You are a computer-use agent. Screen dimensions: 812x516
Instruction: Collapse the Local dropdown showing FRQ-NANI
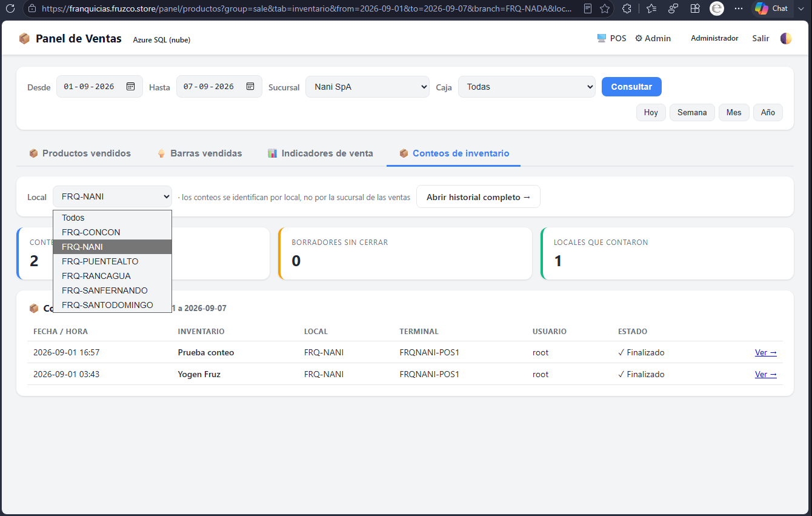(112, 196)
